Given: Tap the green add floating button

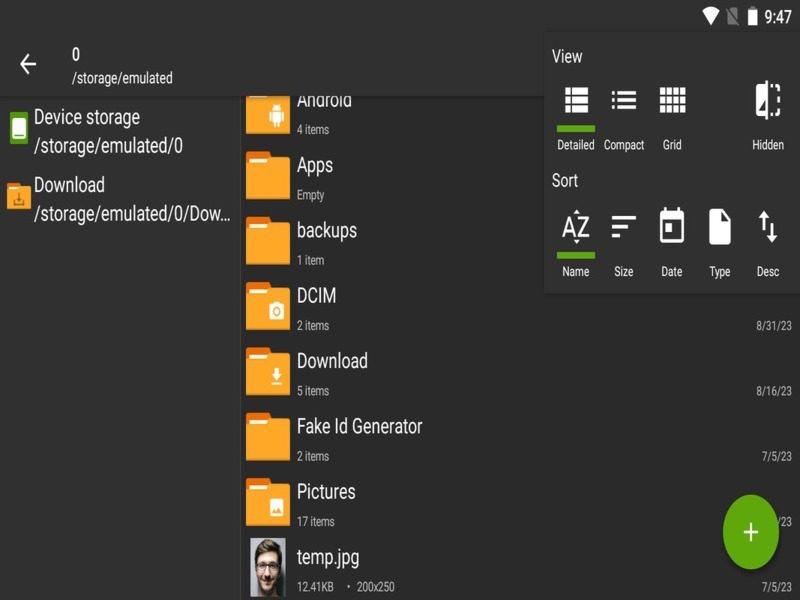Looking at the screenshot, I should (x=750, y=532).
